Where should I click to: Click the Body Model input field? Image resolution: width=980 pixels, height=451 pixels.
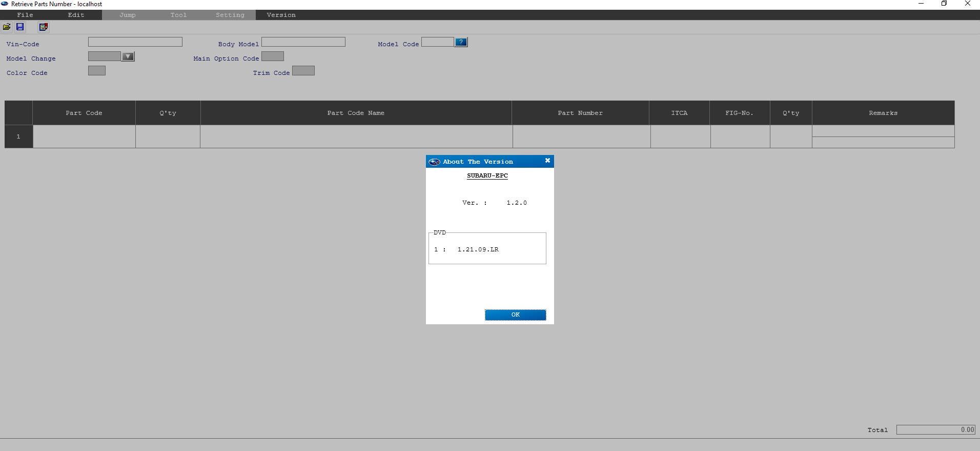[x=303, y=42]
